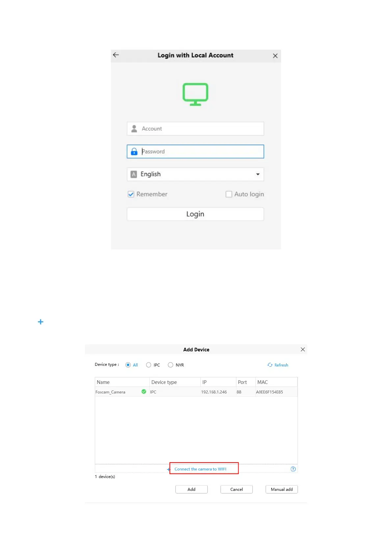Click the language A icon
This screenshot has height=554, width=392.
[134, 174]
